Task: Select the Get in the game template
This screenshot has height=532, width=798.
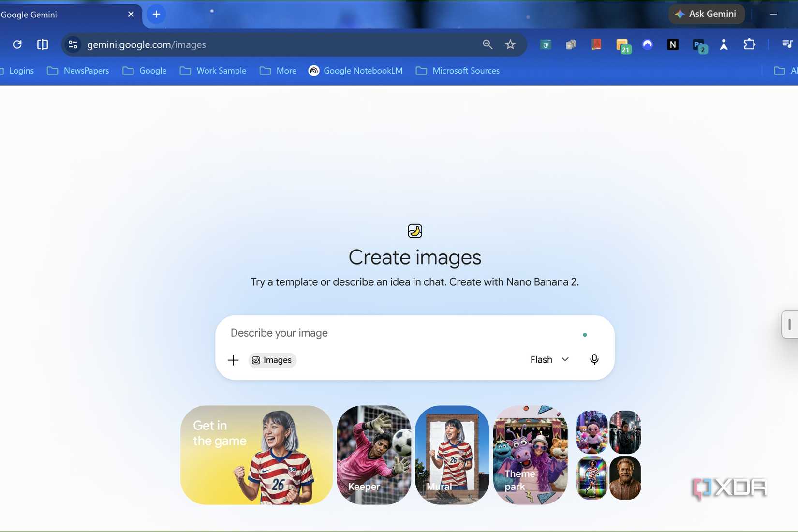Action: coord(256,455)
